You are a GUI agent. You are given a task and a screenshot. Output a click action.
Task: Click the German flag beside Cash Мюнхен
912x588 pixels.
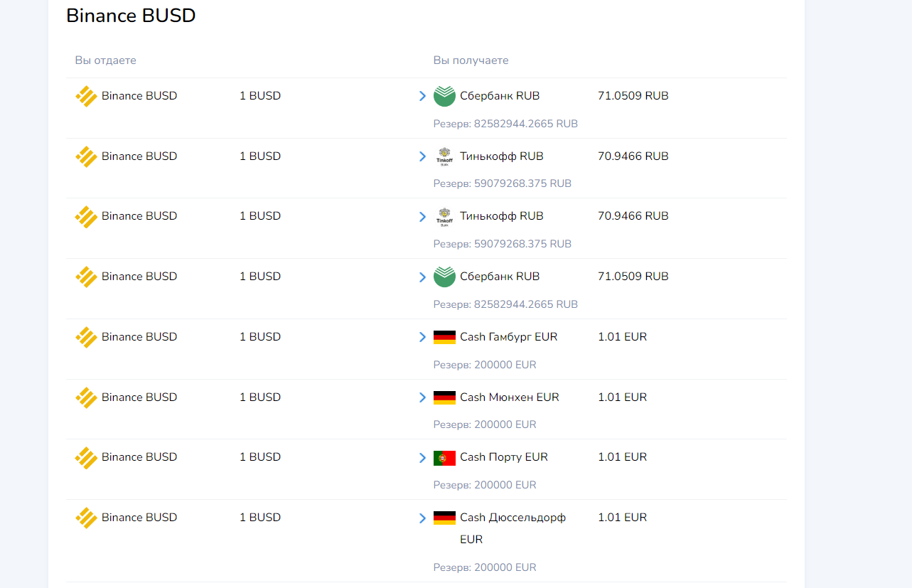[444, 397]
